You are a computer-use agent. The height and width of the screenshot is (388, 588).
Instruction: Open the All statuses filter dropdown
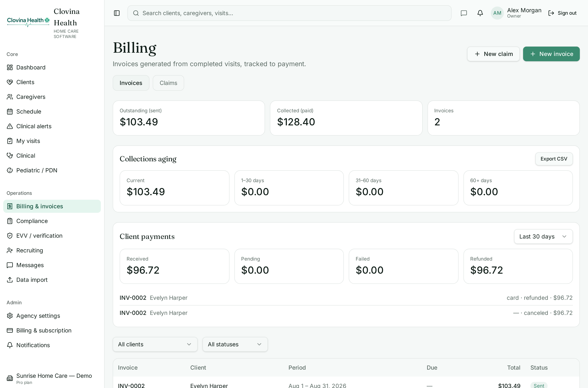click(235, 344)
